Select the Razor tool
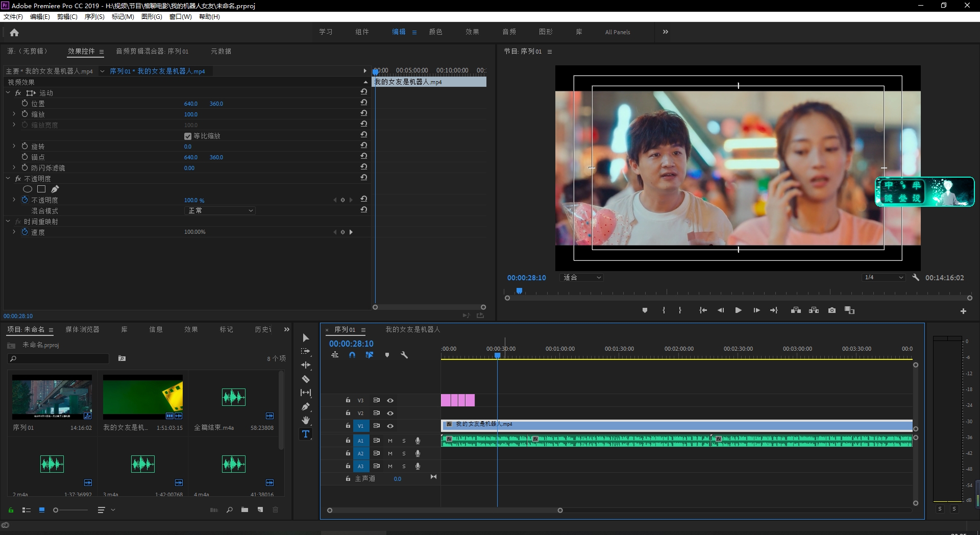Image resolution: width=980 pixels, height=535 pixels. [305, 379]
